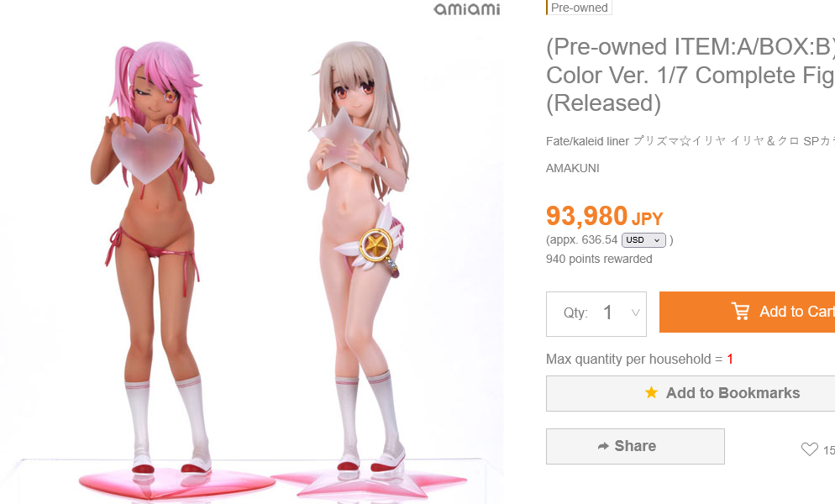Click the Max quantity per household notice
This screenshot has width=835, height=504.
[x=639, y=359]
